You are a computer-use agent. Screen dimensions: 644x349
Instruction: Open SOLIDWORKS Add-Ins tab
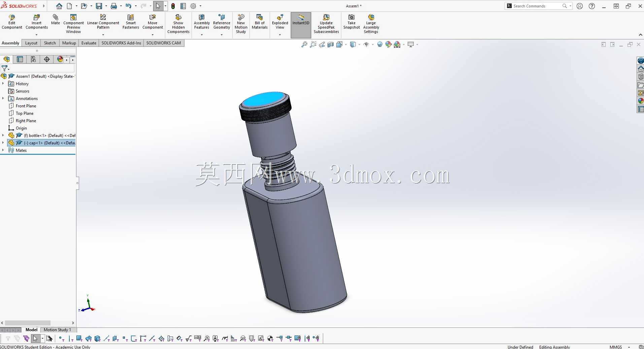[121, 43]
